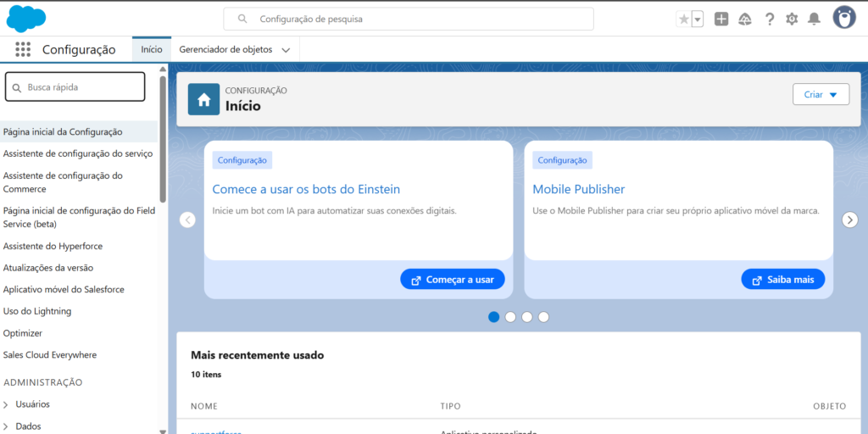Open Uso do Lightning

tap(37, 311)
